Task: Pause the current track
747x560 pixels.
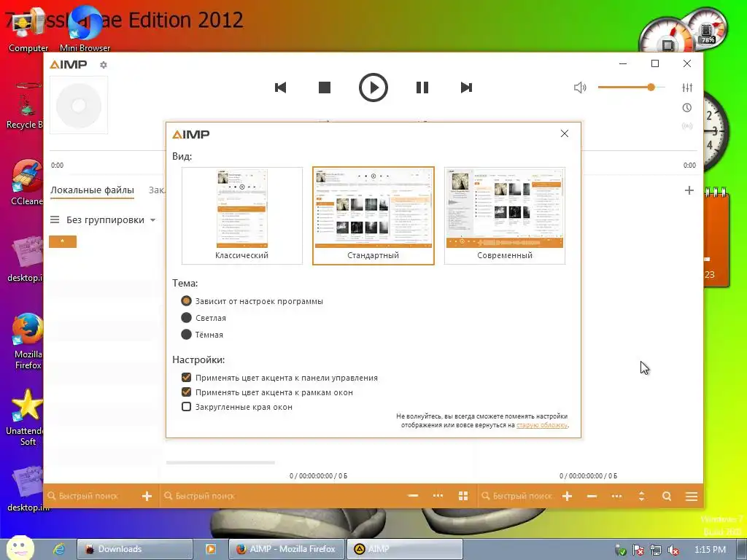Action: coord(422,87)
